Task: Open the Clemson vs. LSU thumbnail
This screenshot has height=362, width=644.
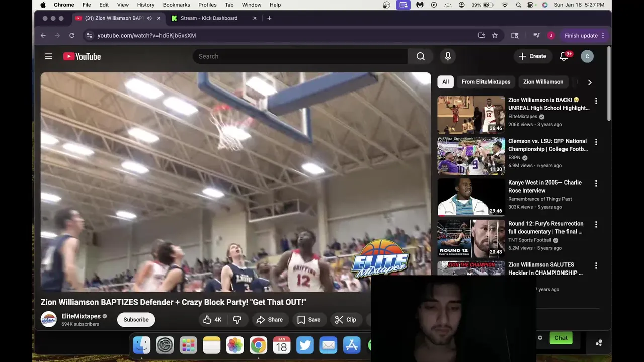Action: (x=471, y=156)
